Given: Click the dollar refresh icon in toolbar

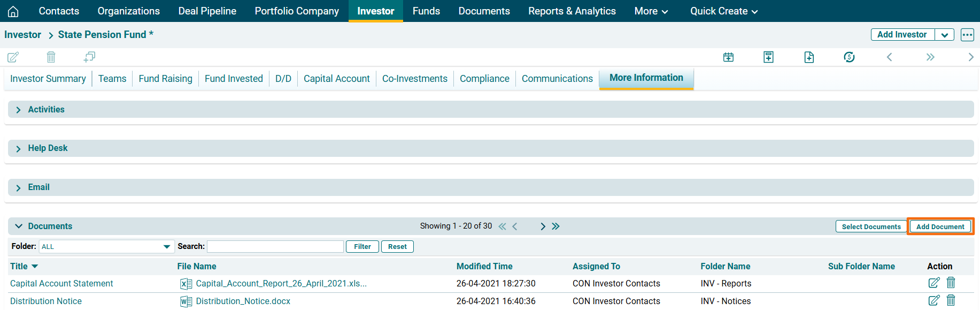Looking at the screenshot, I should [849, 57].
